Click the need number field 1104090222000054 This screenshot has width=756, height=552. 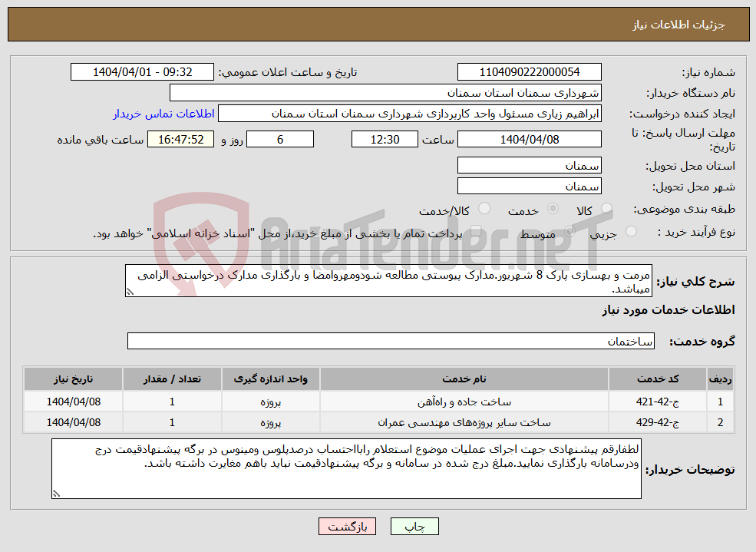[x=529, y=72]
